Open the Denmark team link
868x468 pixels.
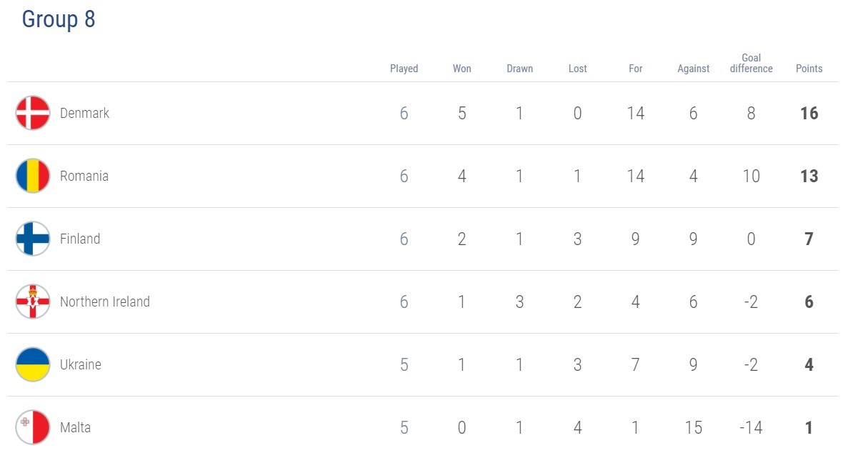tap(84, 113)
